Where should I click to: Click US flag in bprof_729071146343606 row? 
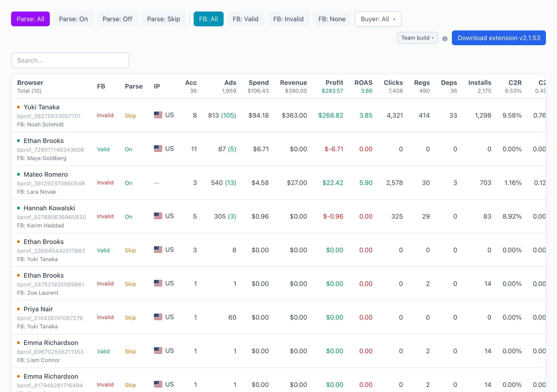(x=158, y=148)
